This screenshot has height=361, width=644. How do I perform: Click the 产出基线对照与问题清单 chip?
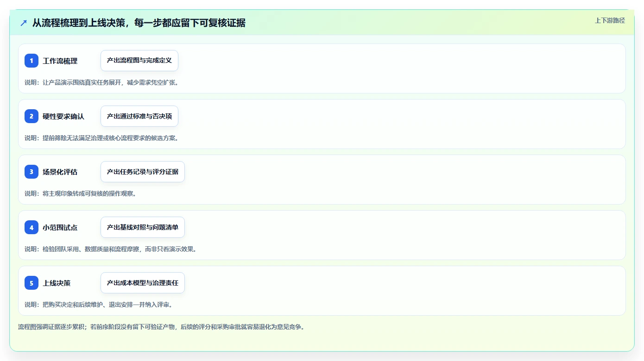coord(143,227)
